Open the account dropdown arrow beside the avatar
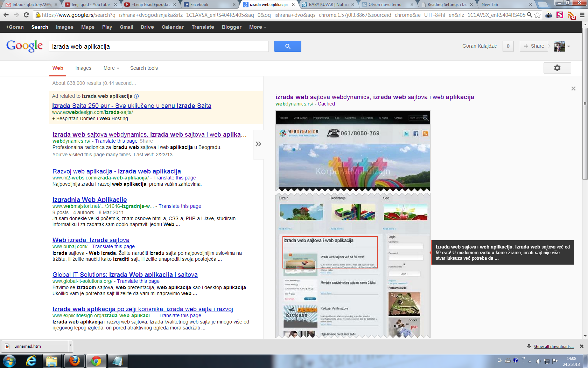 click(x=569, y=46)
